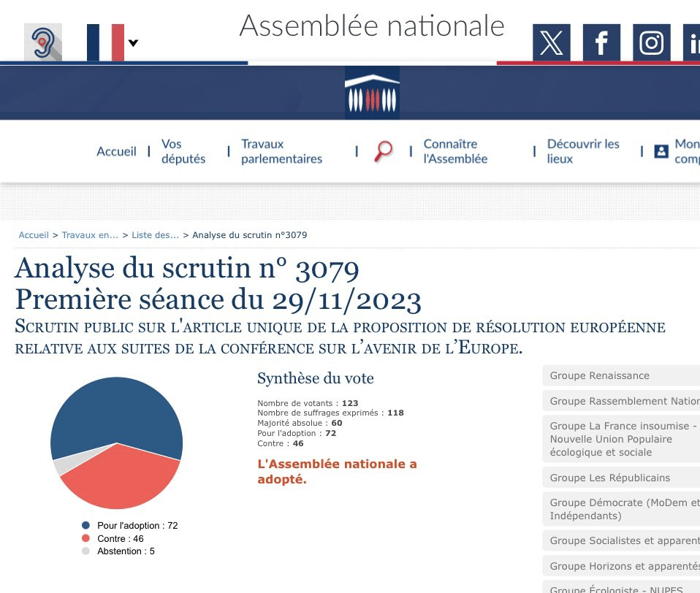700x593 pixels.
Task: Open the Vos députés menu
Action: pyautogui.click(x=183, y=151)
